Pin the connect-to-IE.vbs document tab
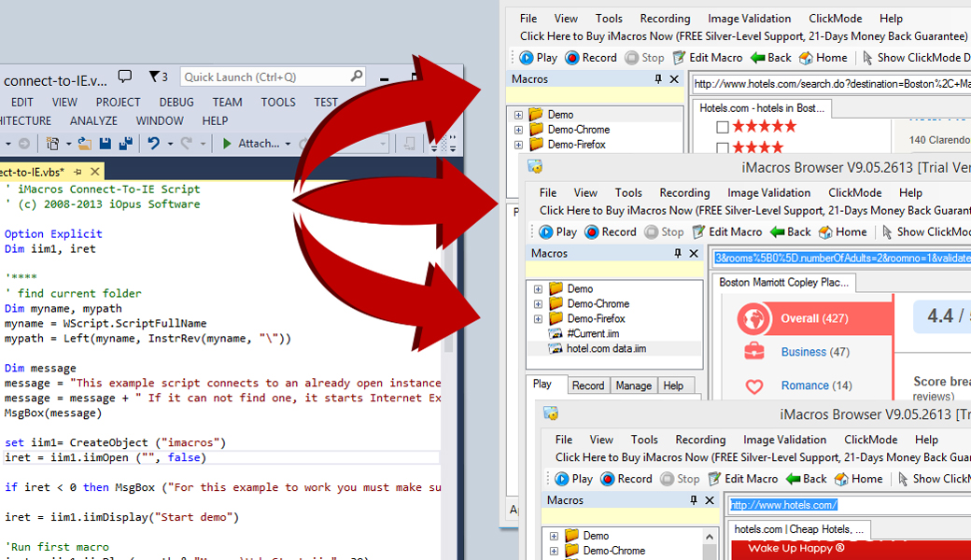971x560 pixels. pyautogui.click(x=77, y=172)
